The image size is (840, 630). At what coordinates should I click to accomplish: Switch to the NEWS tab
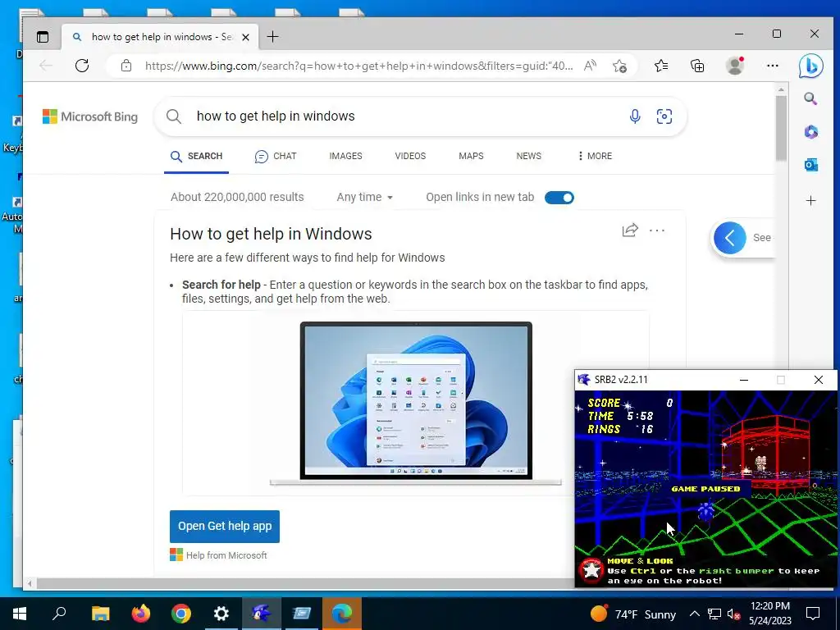(x=529, y=156)
